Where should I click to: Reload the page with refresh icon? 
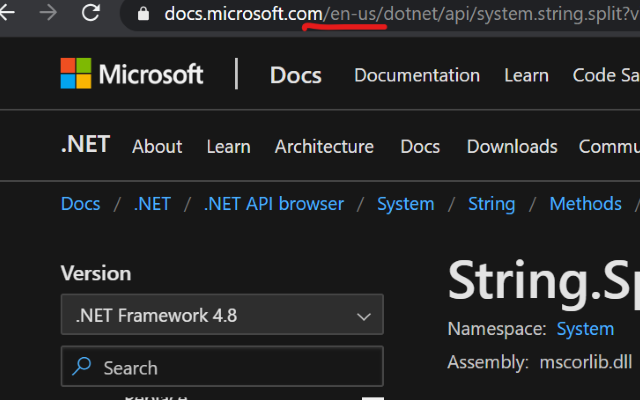coord(91,13)
